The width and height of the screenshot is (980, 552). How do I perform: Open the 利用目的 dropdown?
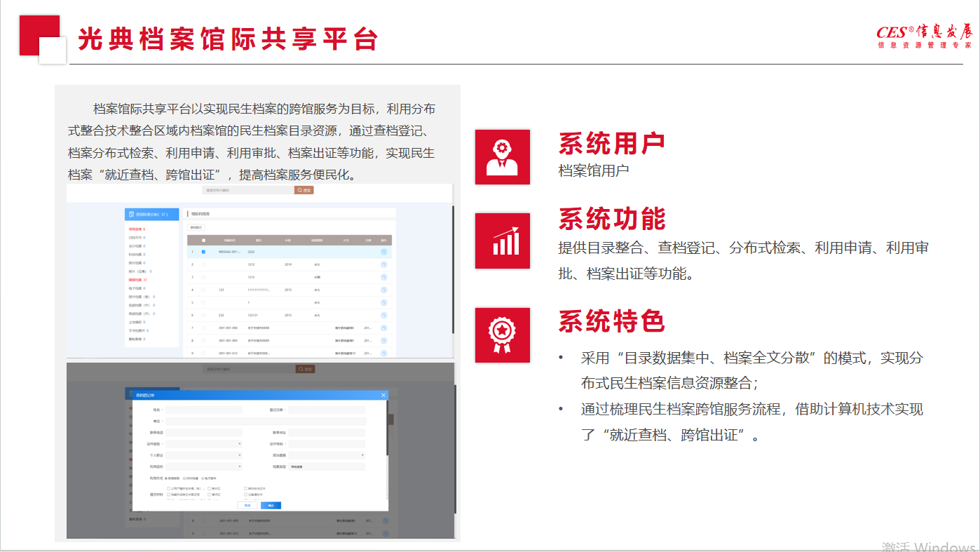204,466
